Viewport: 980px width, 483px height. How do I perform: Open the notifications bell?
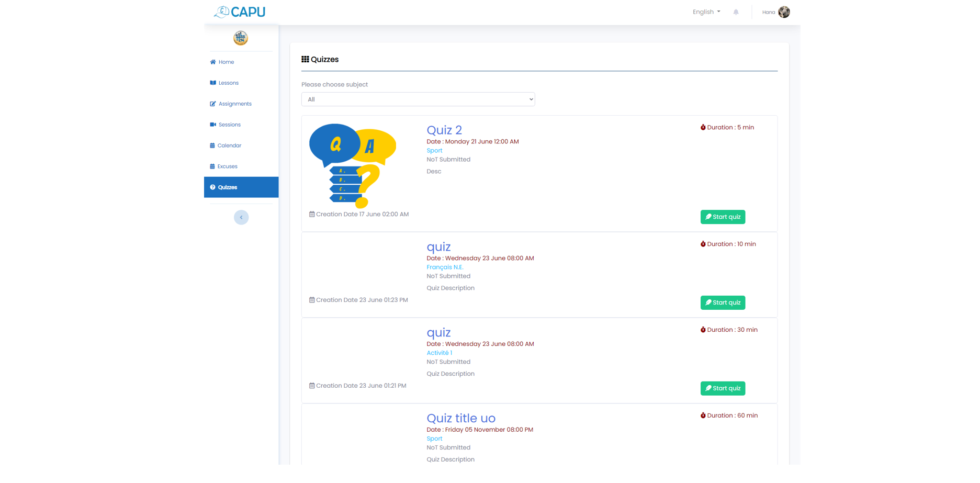tap(736, 12)
